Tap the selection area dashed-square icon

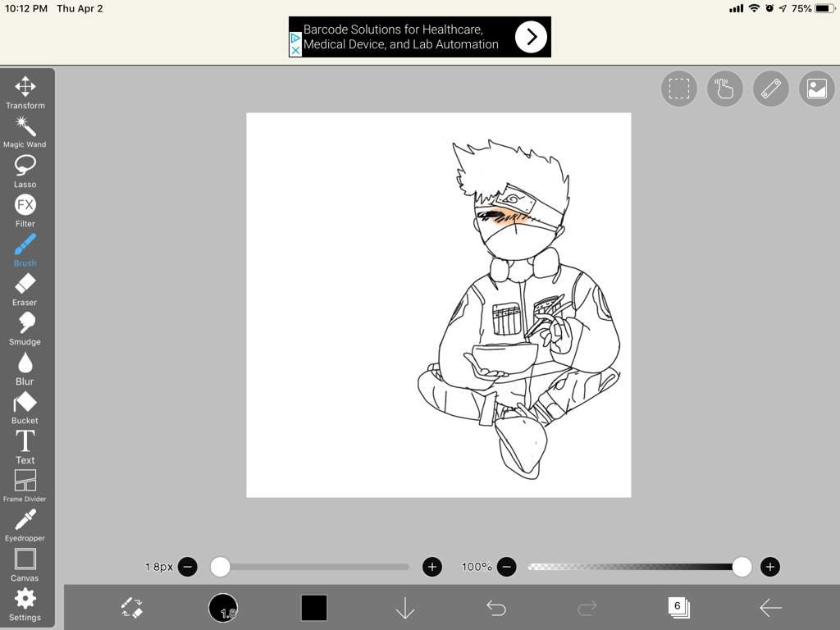tap(678, 89)
